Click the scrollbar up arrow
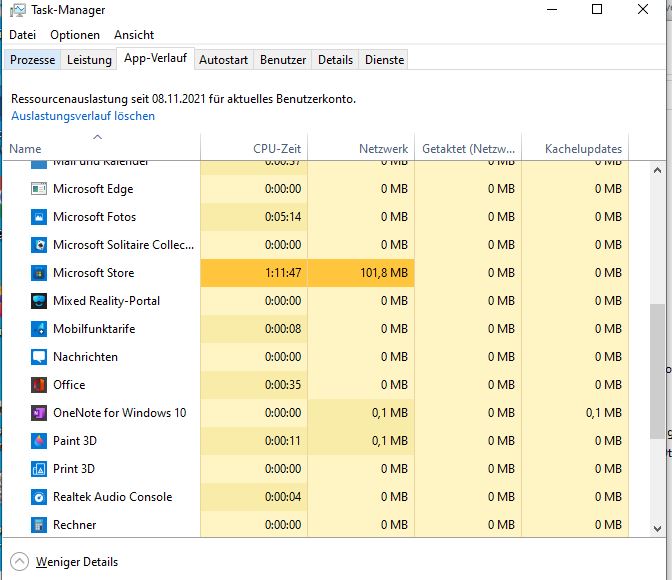The height and width of the screenshot is (580, 672). click(x=657, y=170)
